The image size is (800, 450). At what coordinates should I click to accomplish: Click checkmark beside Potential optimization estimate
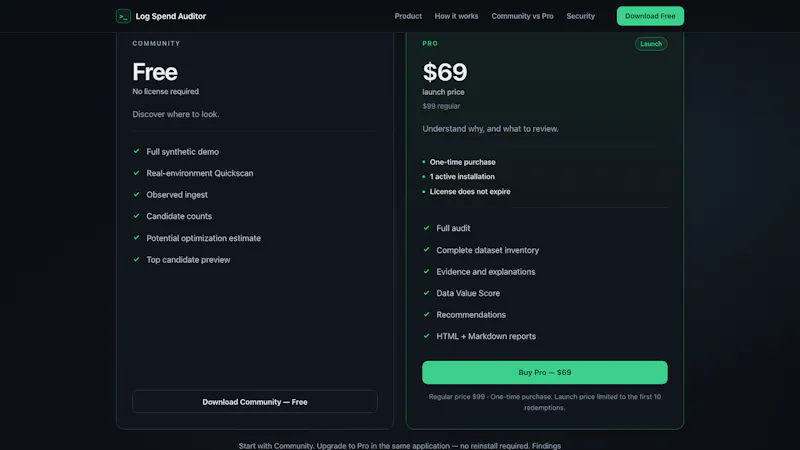[x=136, y=238]
